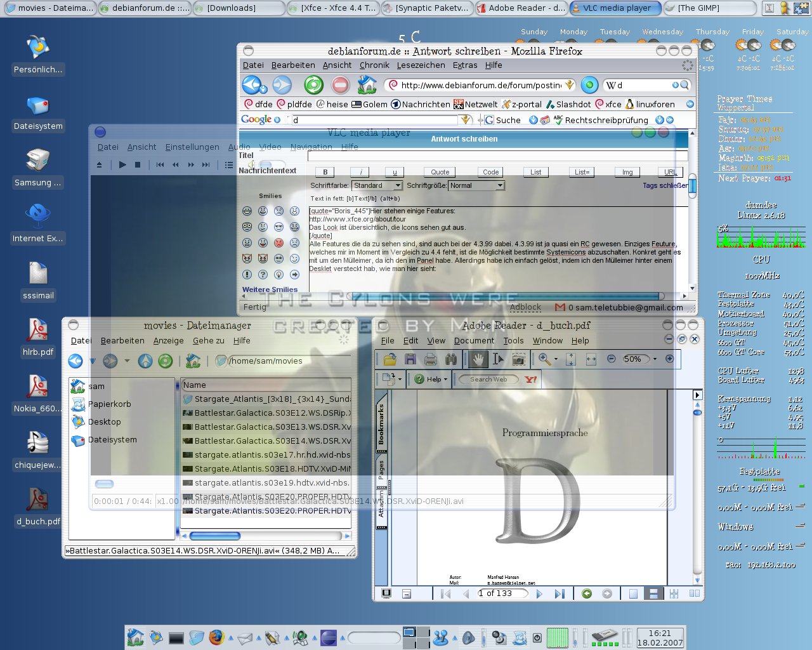
Task: Open the Schriftgröße dropdown
Action: coord(476,185)
